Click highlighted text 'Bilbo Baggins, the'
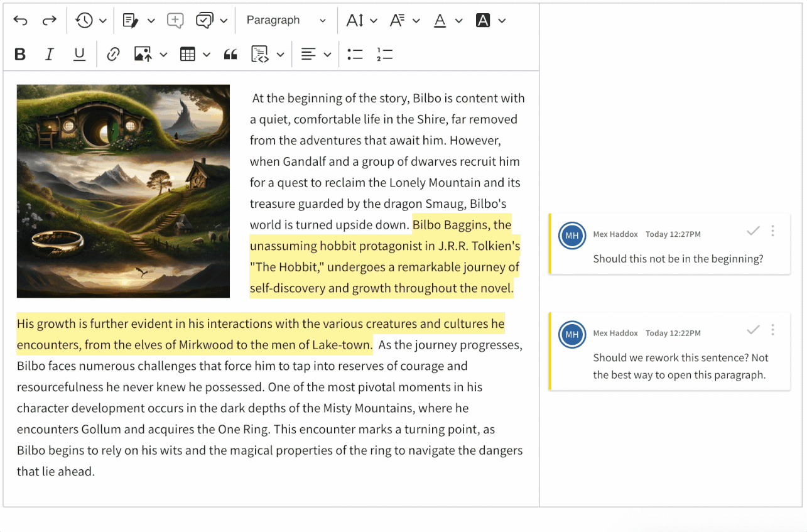 (x=462, y=225)
